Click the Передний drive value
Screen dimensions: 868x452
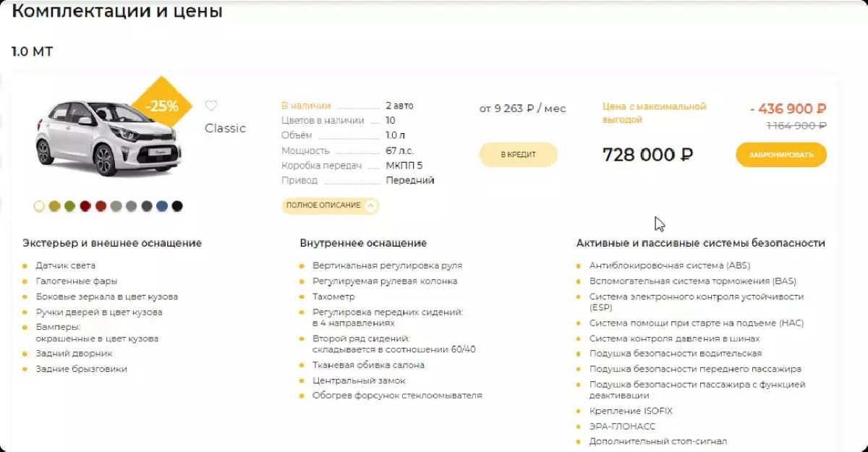click(410, 180)
